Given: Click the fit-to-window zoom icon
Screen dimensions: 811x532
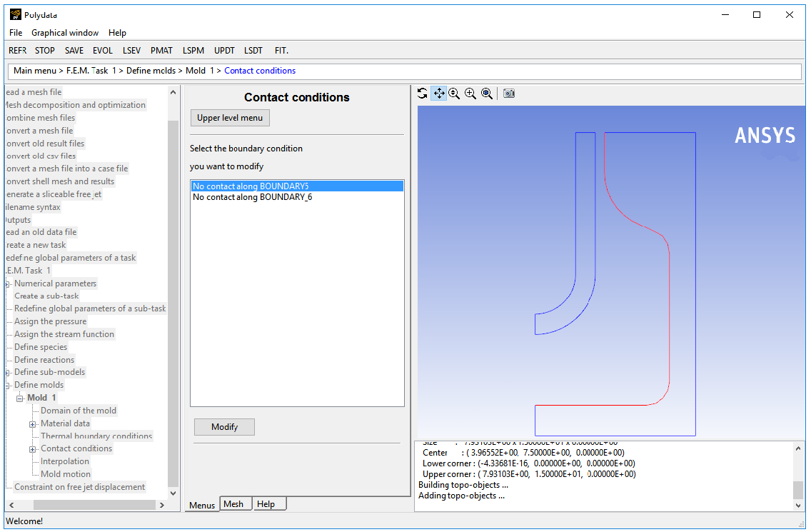Looking at the screenshot, I should (487, 93).
